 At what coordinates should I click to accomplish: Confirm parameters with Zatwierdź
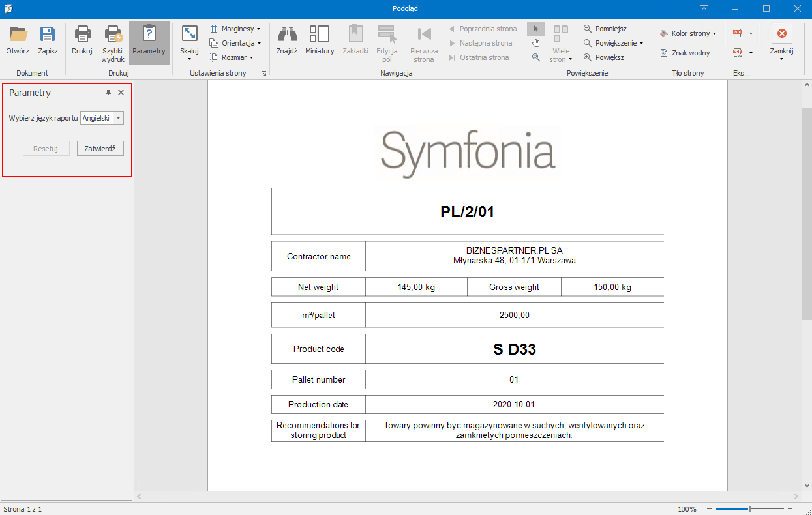tap(100, 149)
